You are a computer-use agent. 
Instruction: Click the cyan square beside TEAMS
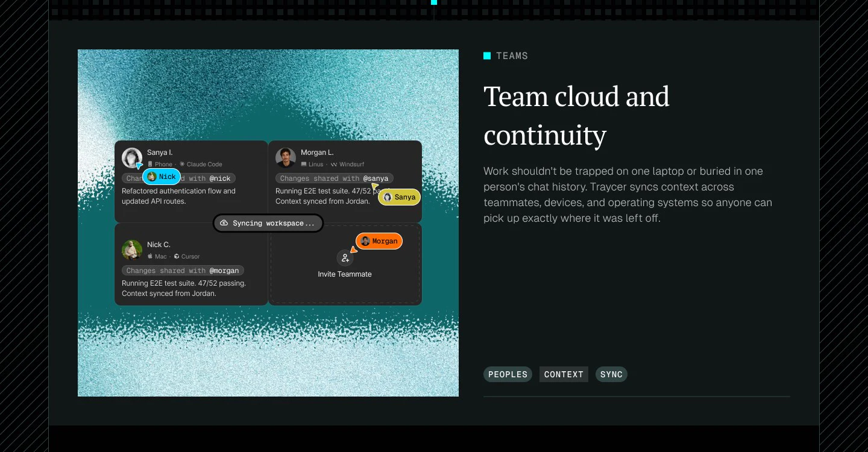(487, 56)
